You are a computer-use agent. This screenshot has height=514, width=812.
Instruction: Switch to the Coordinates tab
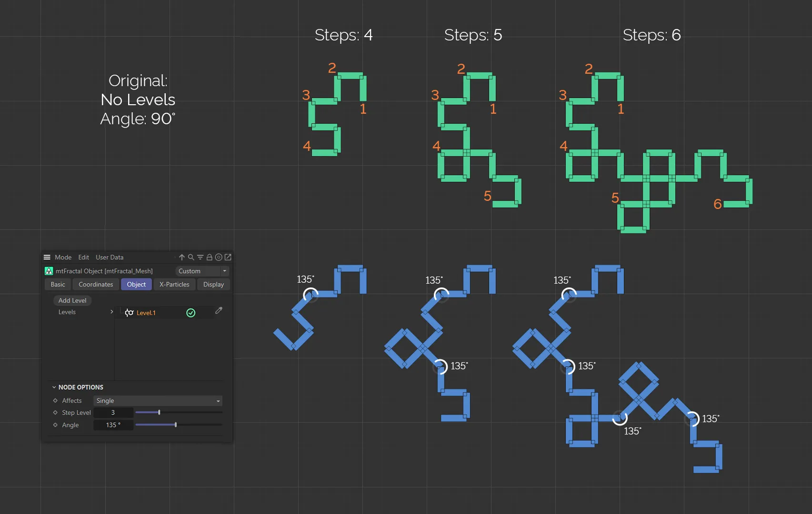pyautogui.click(x=95, y=284)
